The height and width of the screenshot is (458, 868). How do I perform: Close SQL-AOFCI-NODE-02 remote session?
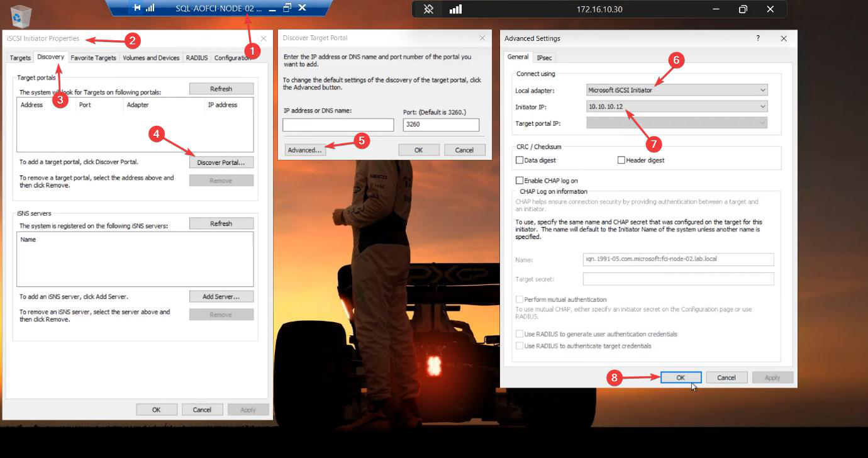coord(303,8)
